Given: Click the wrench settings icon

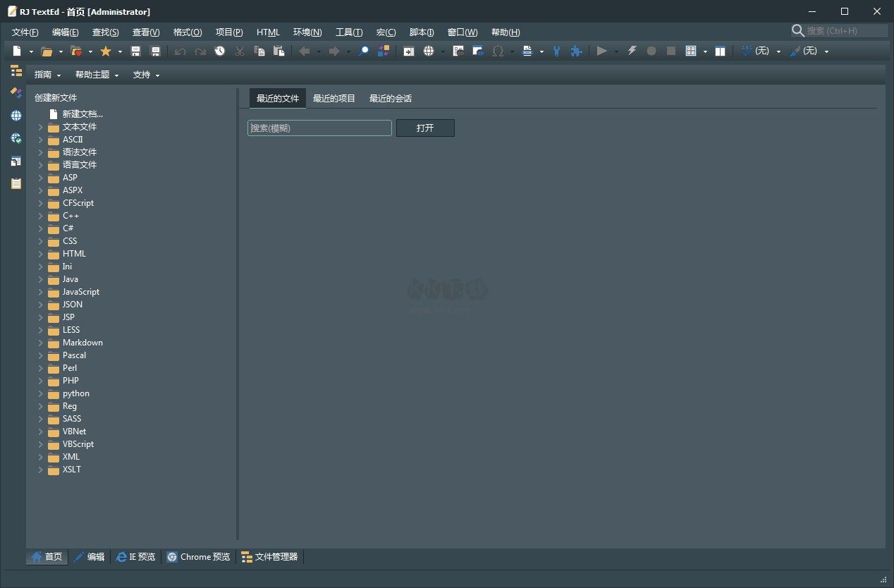Looking at the screenshot, I should (x=557, y=51).
